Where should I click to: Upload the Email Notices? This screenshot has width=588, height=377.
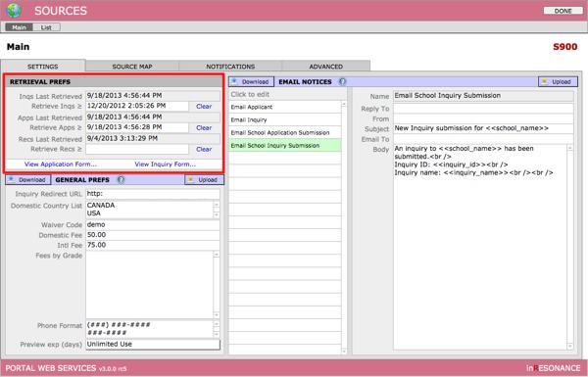[x=558, y=81]
